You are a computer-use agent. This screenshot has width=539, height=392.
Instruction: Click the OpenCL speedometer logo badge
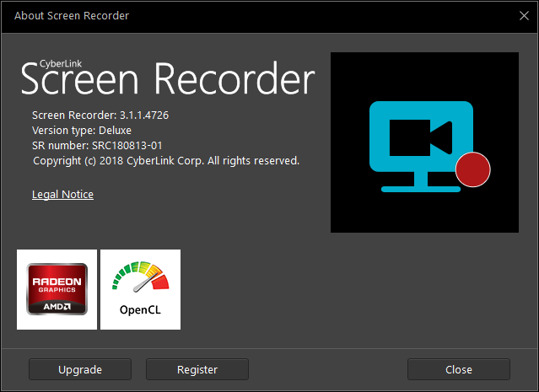[x=140, y=289]
